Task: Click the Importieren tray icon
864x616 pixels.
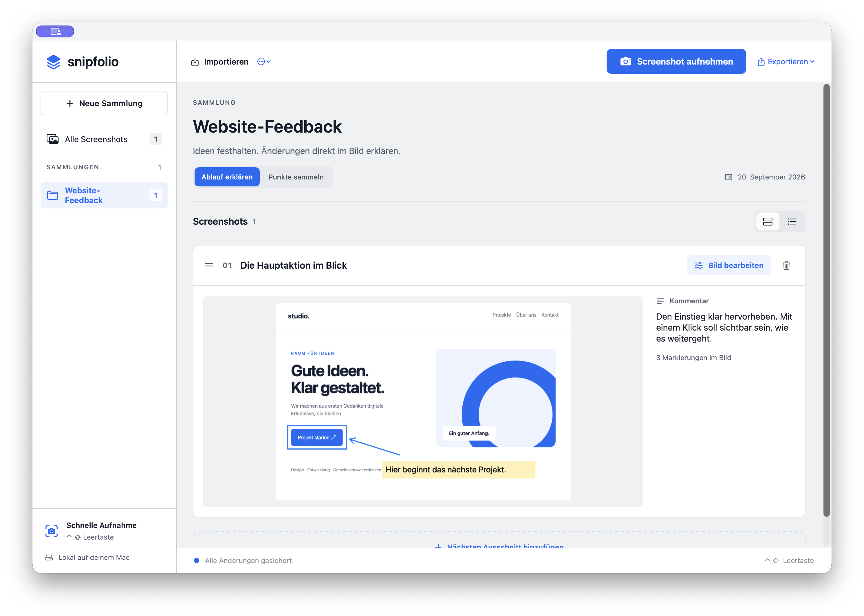Action: coord(195,62)
